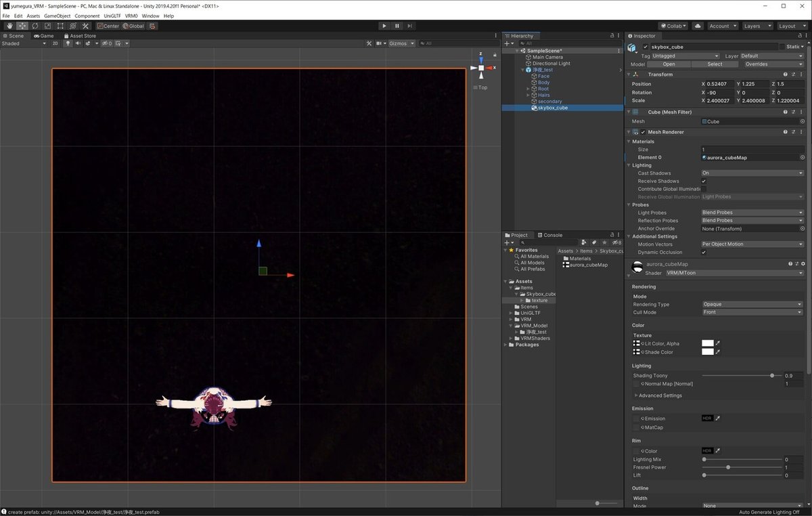Screen dimensions: 812x516
Task: Click the Play button
Action: pyautogui.click(x=384, y=26)
